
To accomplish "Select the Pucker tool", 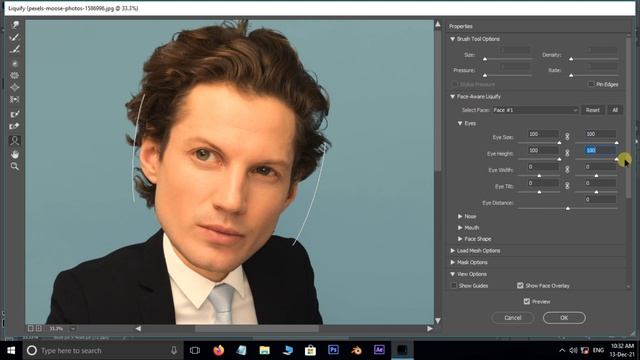I will [15, 76].
